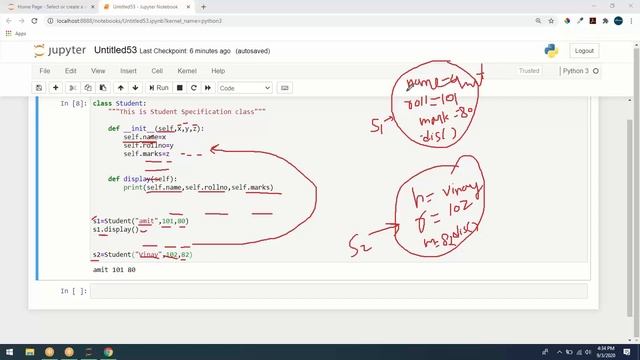The width and height of the screenshot is (640, 360).
Task: Insert cell below with plus icon
Action: tap(56, 88)
